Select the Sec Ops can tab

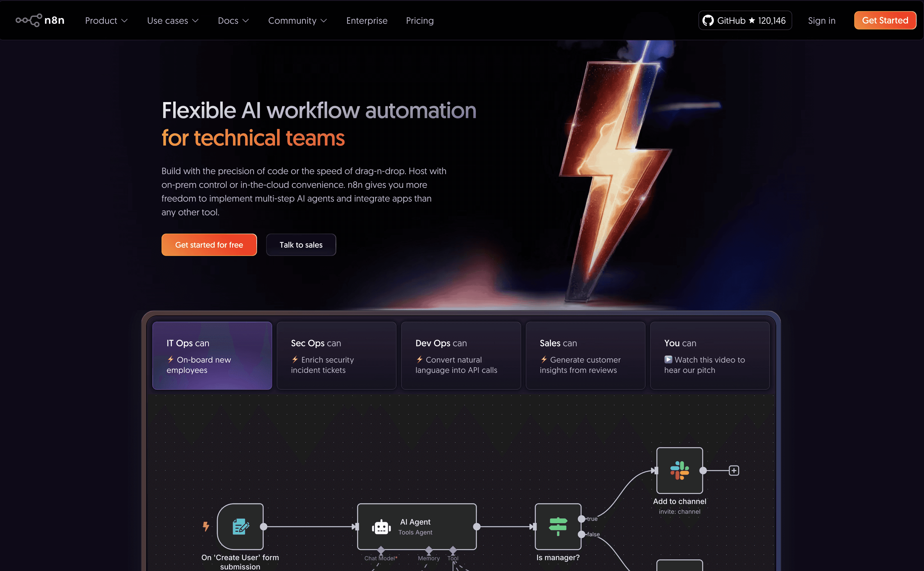point(336,355)
